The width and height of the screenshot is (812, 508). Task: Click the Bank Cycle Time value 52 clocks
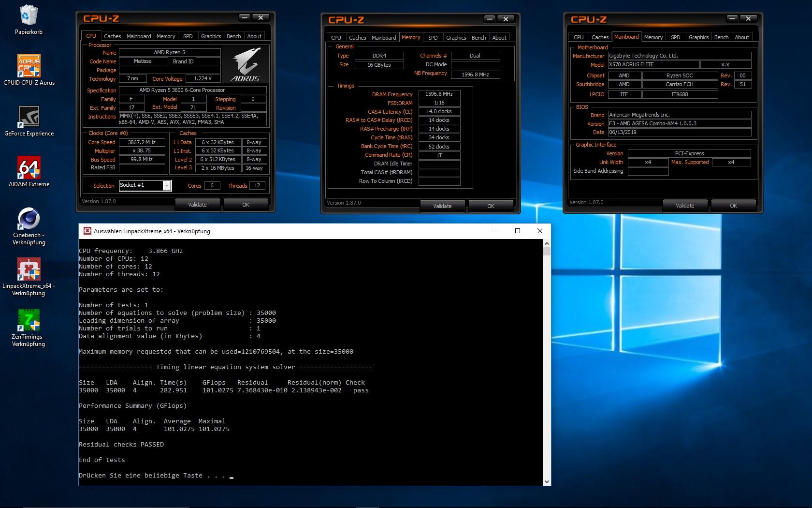point(439,147)
